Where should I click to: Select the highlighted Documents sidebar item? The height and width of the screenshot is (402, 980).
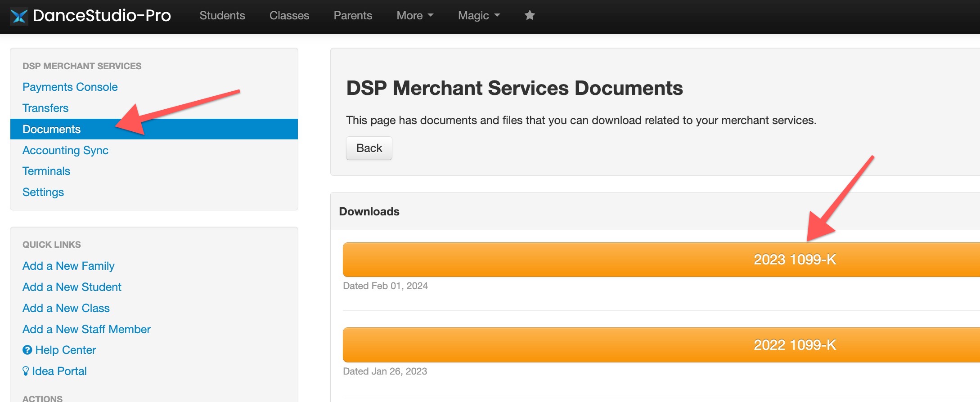(x=52, y=129)
